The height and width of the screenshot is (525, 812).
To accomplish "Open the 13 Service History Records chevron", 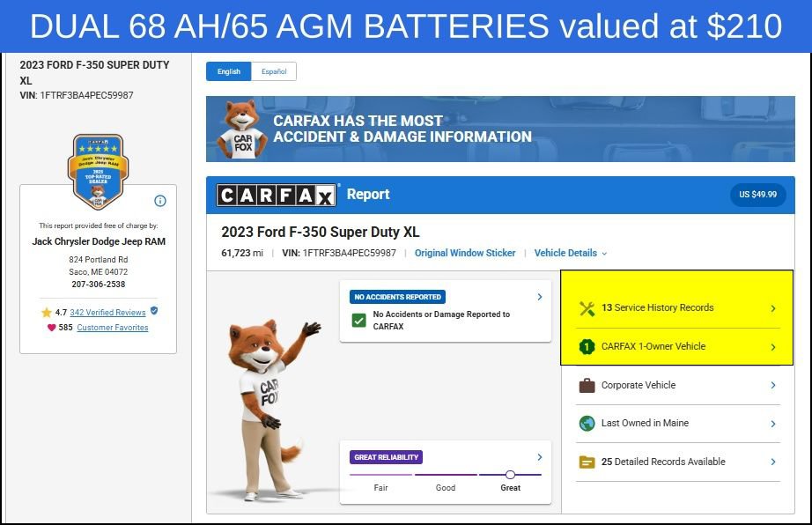I will [x=772, y=308].
